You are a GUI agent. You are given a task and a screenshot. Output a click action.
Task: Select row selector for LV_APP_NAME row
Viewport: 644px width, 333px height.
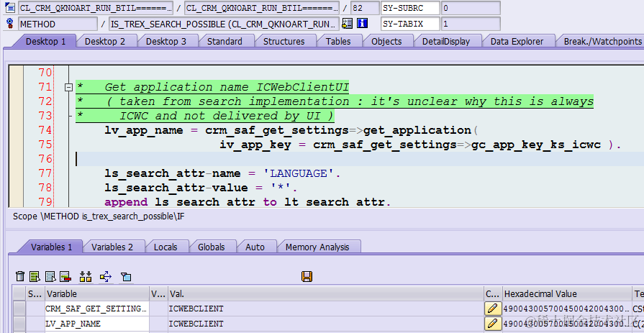click(19, 324)
